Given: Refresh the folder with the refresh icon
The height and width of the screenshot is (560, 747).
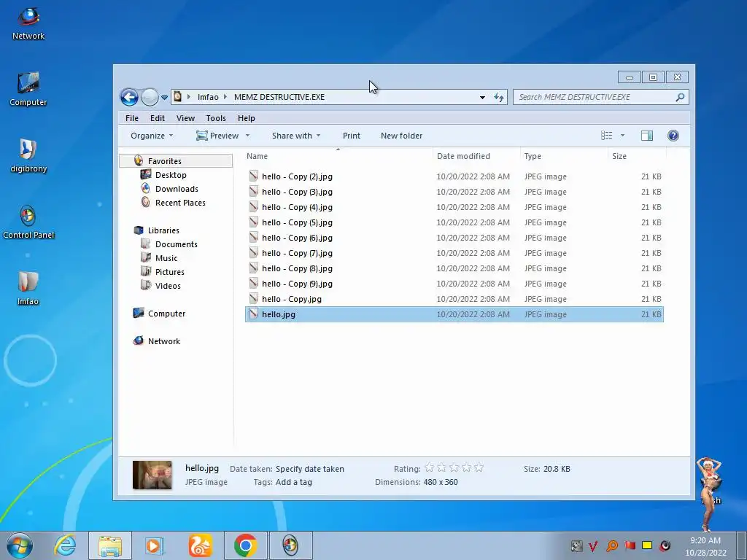Looking at the screenshot, I should pos(499,97).
